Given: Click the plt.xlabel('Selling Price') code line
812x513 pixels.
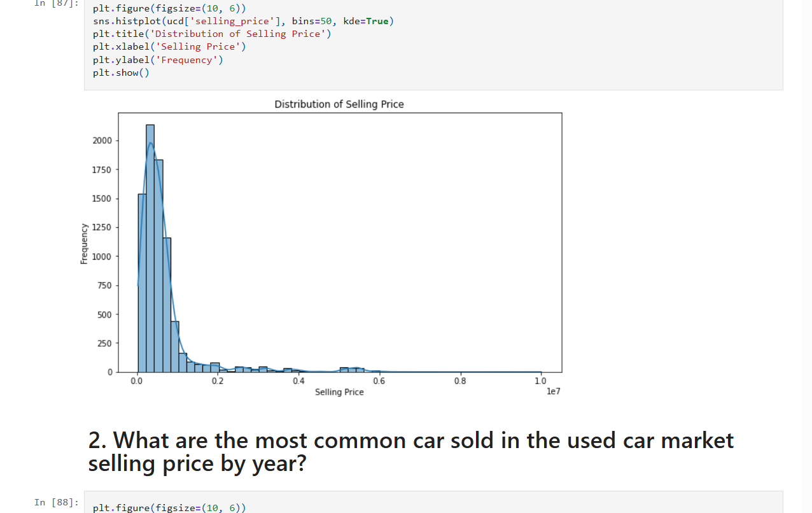Looking at the screenshot, I should (x=169, y=46).
